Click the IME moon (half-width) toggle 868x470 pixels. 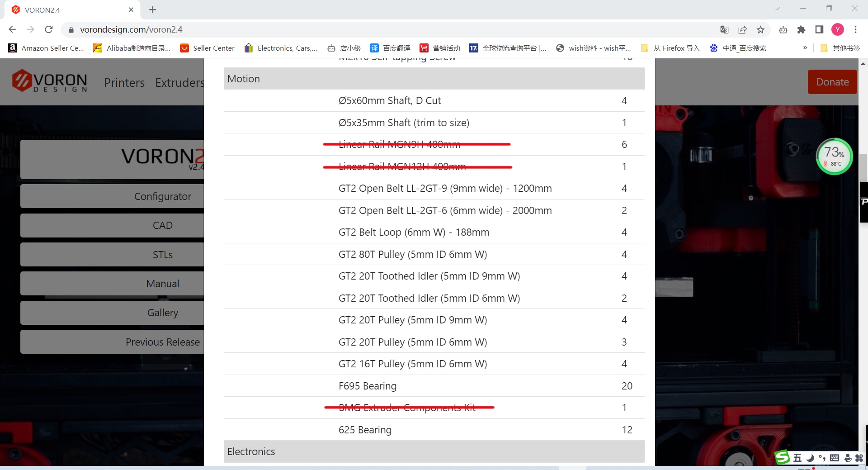click(x=810, y=458)
